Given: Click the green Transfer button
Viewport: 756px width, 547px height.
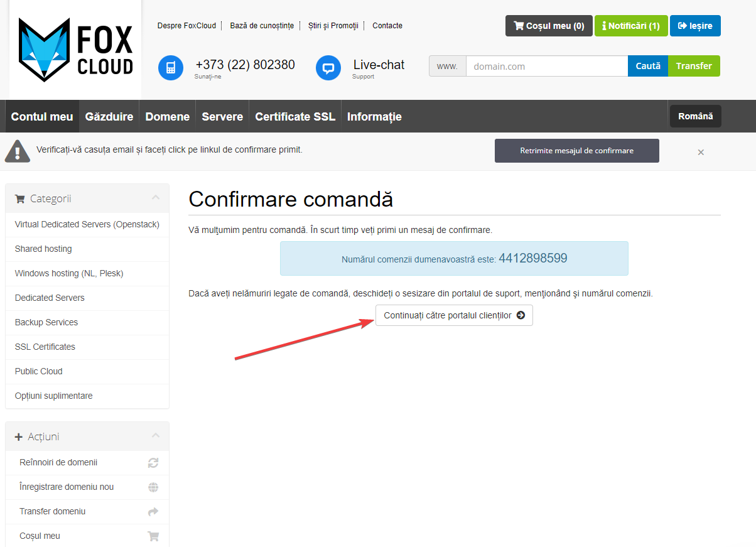Looking at the screenshot, I should pos(694,66).
